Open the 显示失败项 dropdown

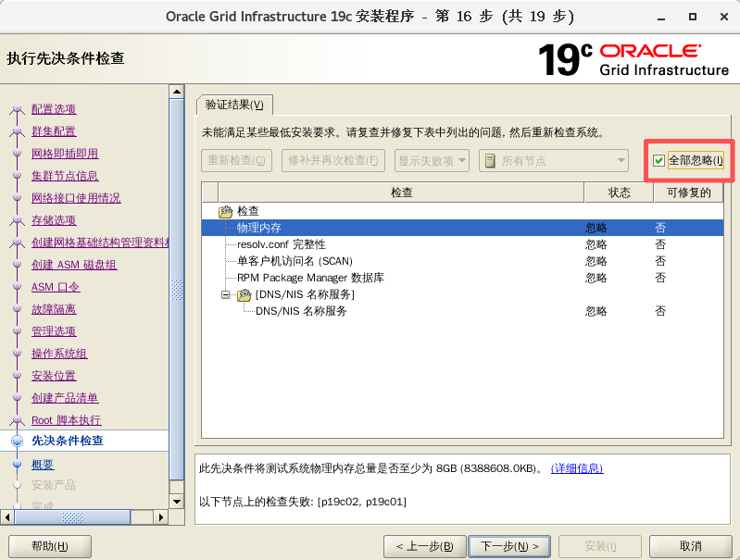point(432,161)
